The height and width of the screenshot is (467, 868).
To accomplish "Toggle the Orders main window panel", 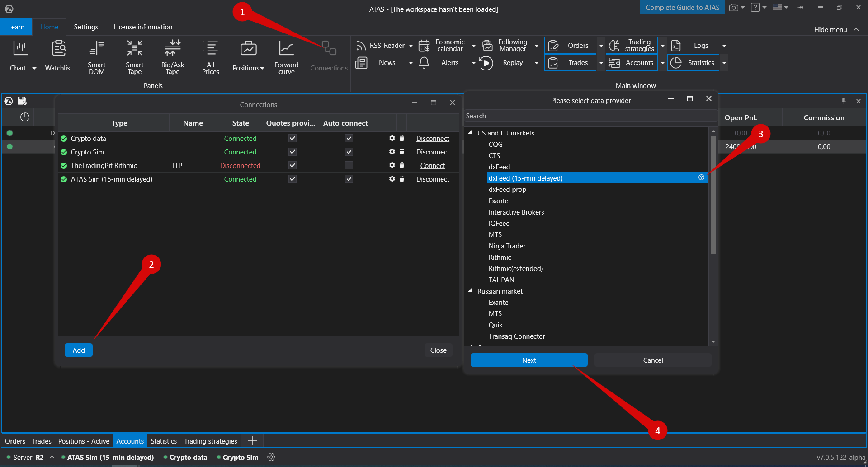I will pos(570,46).
